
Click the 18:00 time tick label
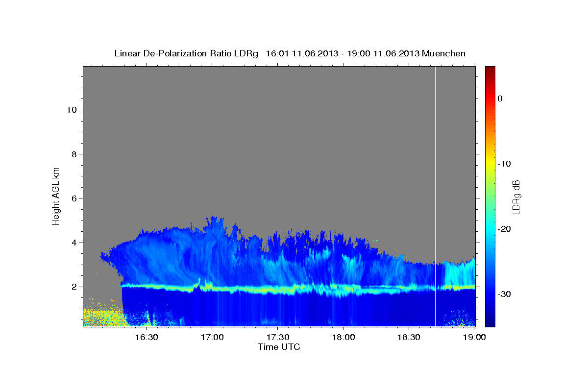pos(343,338)
